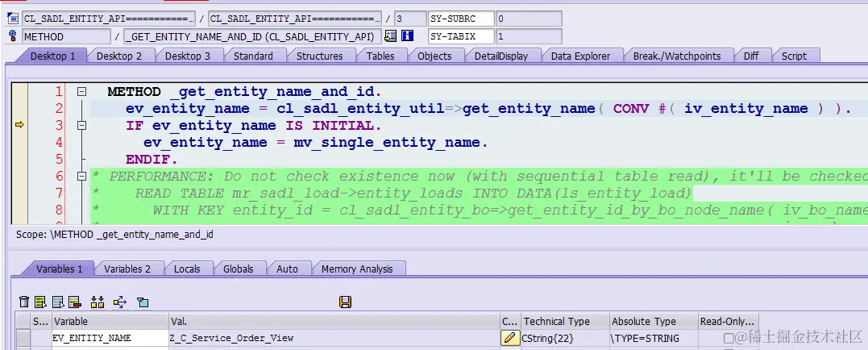Select the Variables 2 tab
This screenshot has height=350, width=868.
point(127,269)
